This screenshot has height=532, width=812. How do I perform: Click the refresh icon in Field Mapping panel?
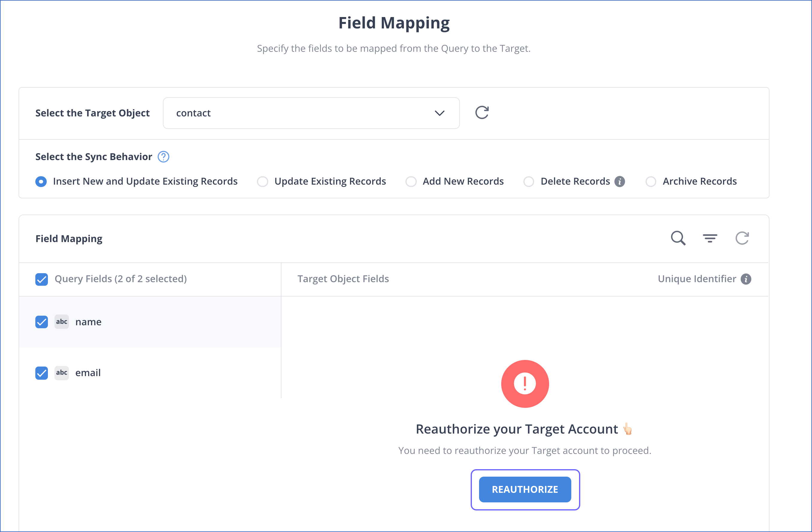(x=743, y=238)
